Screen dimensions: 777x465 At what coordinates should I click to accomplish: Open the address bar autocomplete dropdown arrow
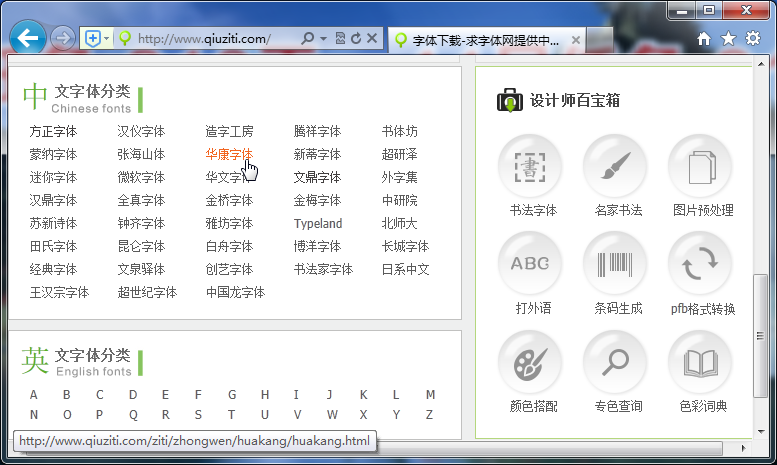(323, 38)
